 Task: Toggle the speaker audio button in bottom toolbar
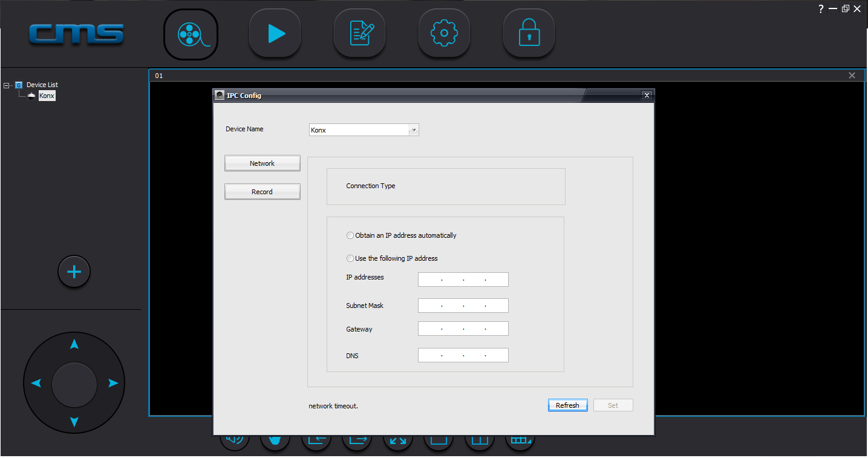pos(235,440)
